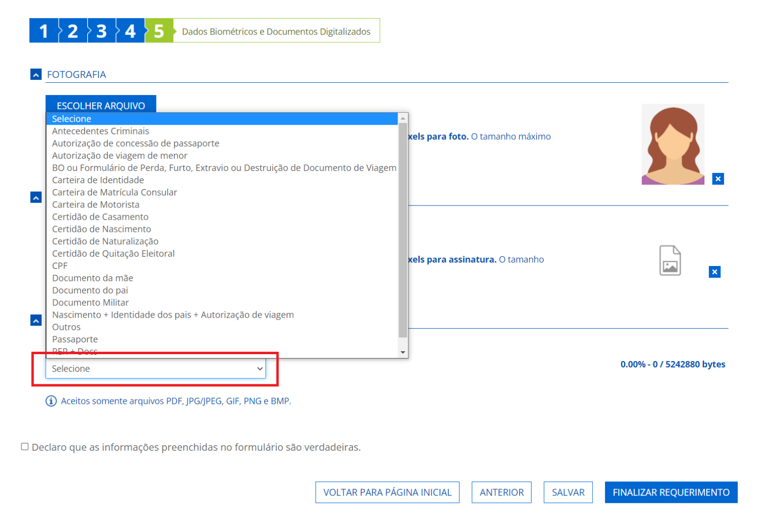Screen dimensions: 766x532
Task: Go to step 4 of the wizard
Action: (130, 31)
